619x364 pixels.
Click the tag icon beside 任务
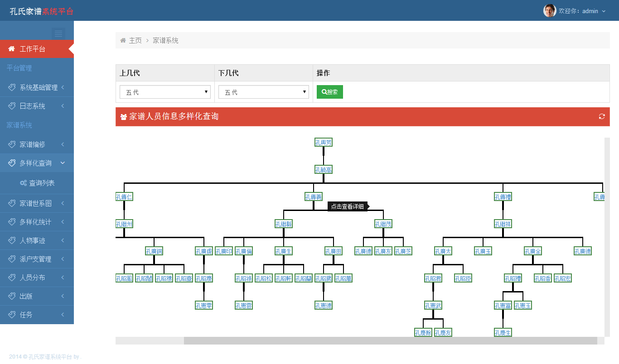(x=12, y=315)
